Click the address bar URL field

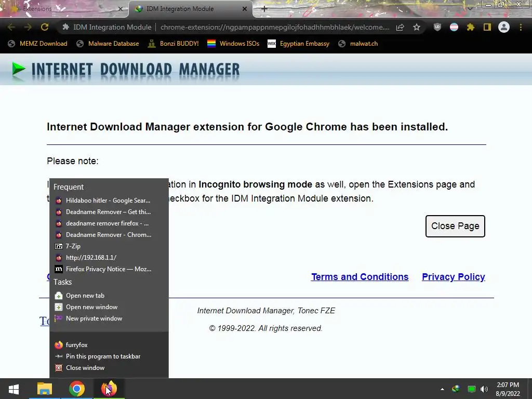pyautogui.click(x=275, y=27)
